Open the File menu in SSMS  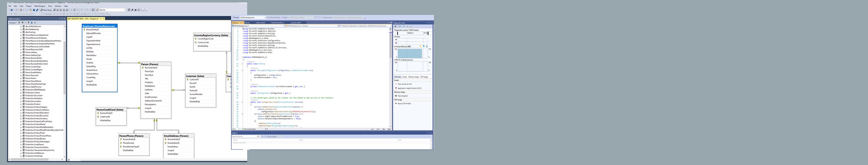click(10, 6)
